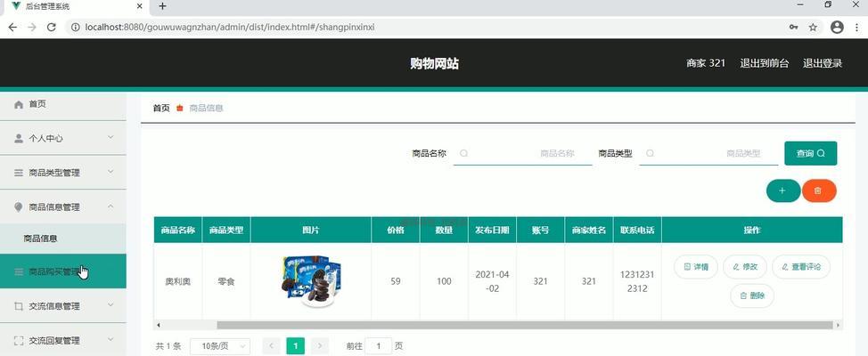Close the 后台管理系统 tab

140,6
